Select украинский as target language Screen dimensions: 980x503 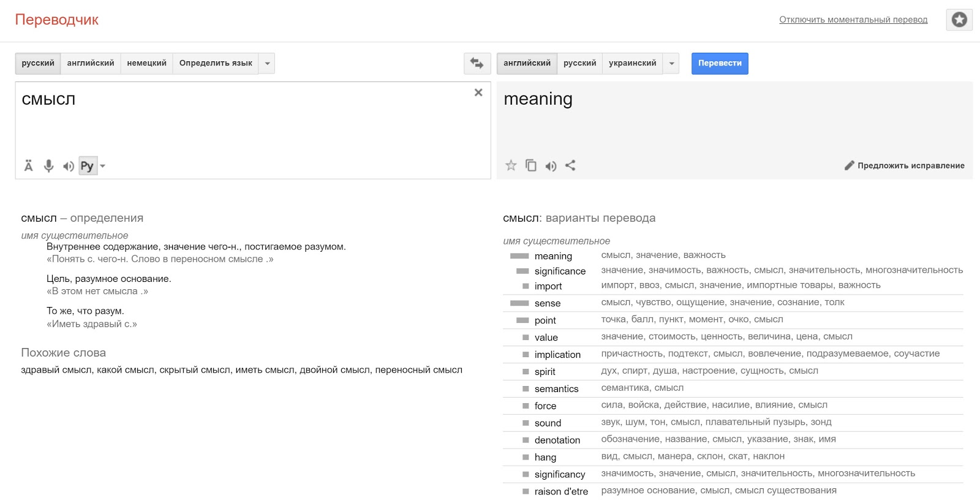coord(632,63)
